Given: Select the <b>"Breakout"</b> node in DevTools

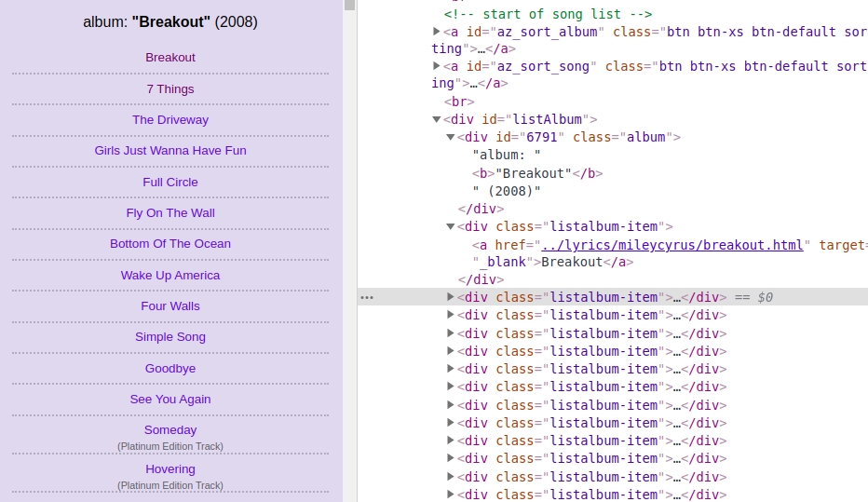Looking at the screenshot, I should point(537,173).
